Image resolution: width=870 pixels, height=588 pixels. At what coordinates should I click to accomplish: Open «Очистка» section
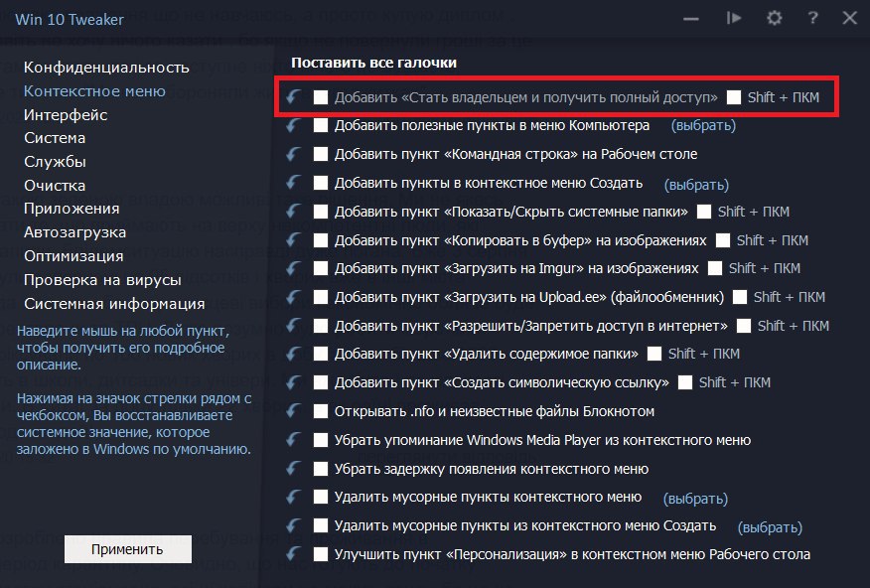tap(55, 186)
